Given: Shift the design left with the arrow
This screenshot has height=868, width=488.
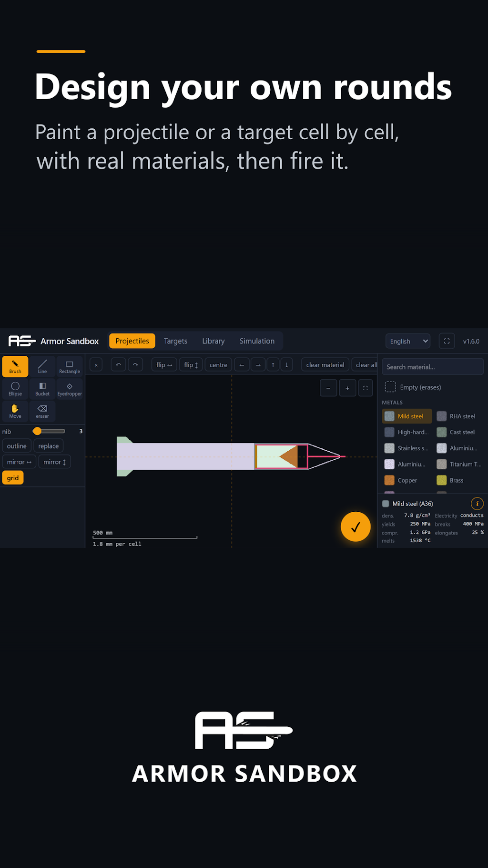Looking at the screenshot, I should 242,365.
